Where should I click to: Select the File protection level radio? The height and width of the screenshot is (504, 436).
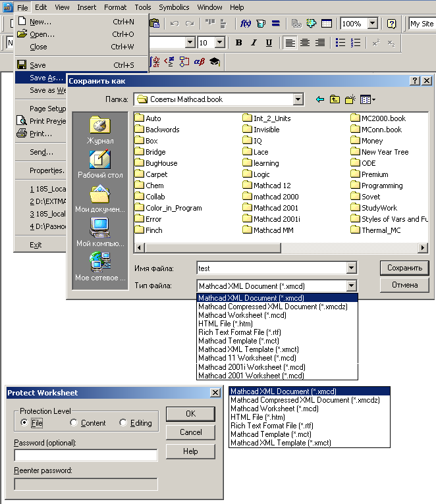(x=24, y=422)
